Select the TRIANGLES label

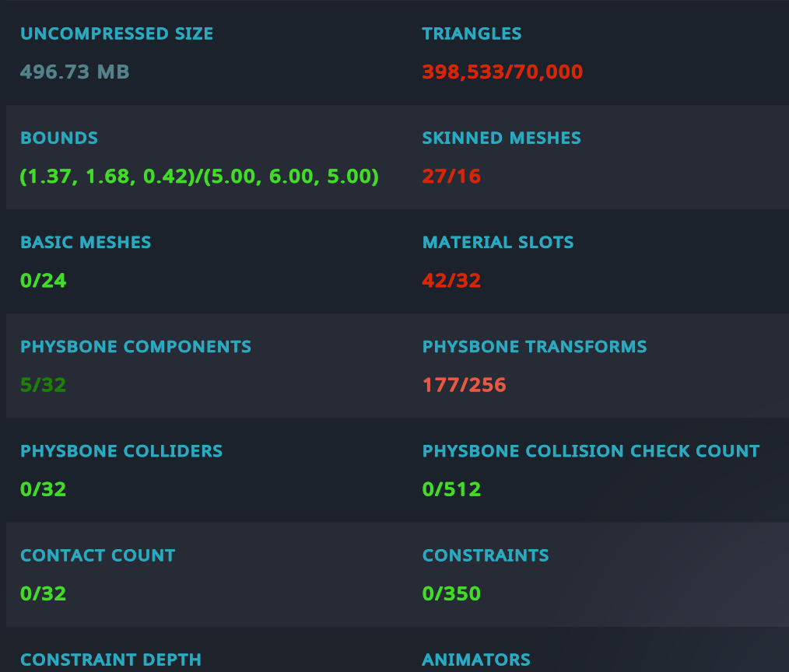472,33
